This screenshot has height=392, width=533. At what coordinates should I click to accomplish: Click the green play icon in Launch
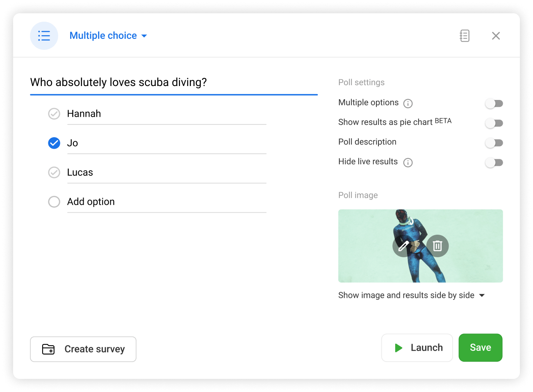(398, 348)
